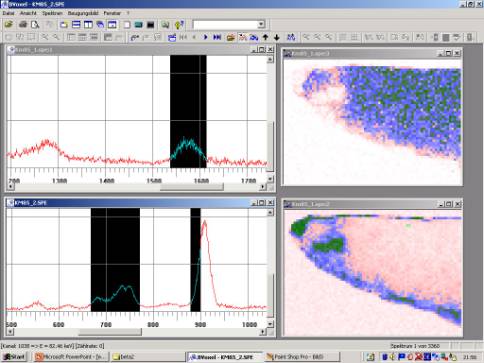Tile windows vertically using toolbar icon
Screen dimensions: 484x363
pyautogui.click(x=88, y=25)
